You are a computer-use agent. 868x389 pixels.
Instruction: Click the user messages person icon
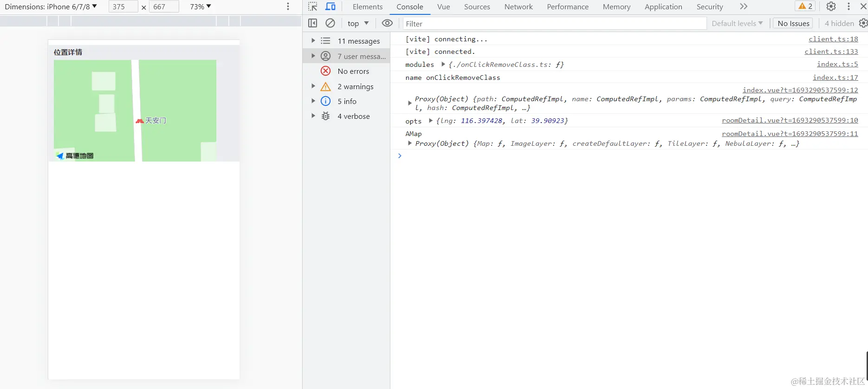tap(326, 56)
